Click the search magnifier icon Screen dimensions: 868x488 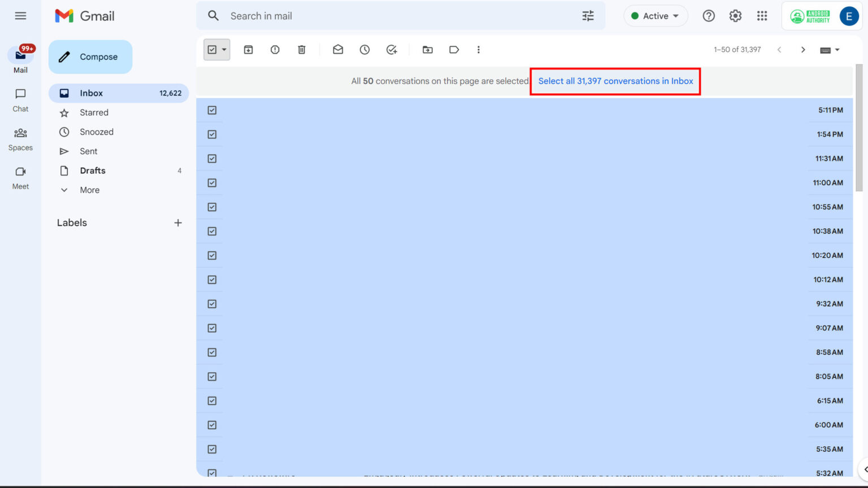(213, 16)
